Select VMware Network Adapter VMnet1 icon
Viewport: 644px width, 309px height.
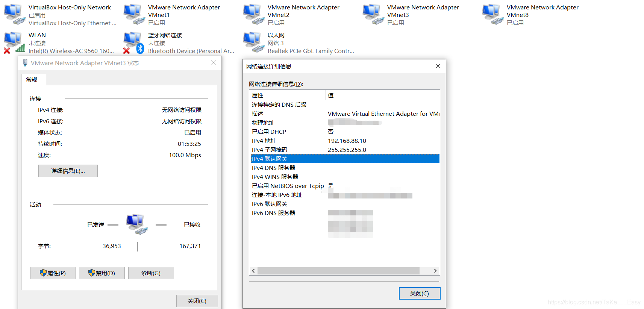pos(134,14)
